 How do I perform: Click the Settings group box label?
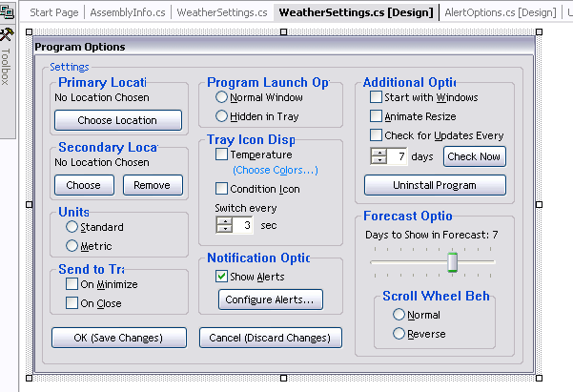70,67
